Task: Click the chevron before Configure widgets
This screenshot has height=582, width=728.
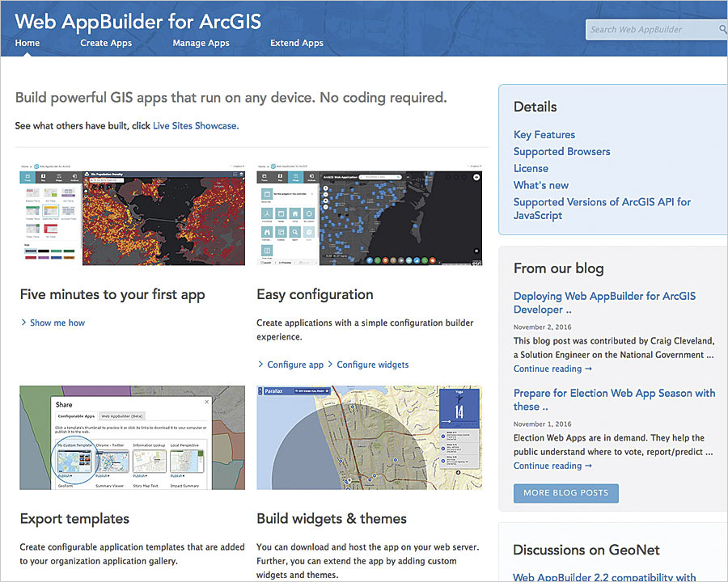Action: click(x=331, y=365)
